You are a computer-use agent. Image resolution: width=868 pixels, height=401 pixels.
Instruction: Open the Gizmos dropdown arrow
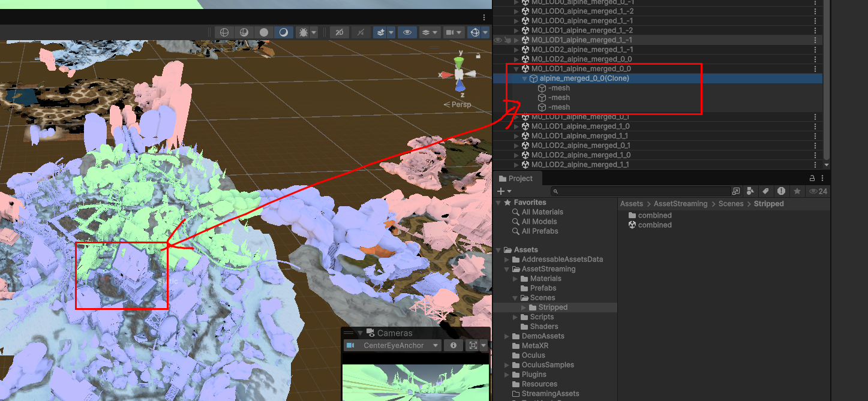tap(485, 33)
